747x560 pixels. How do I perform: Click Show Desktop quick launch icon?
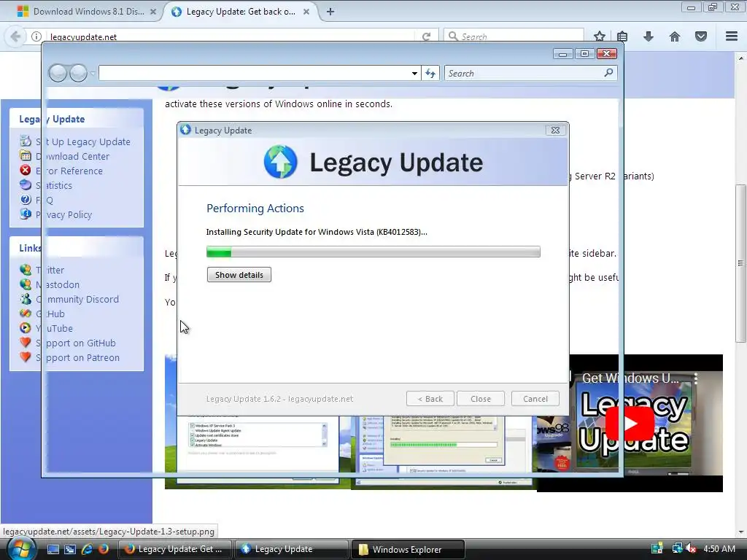[53, 549]
